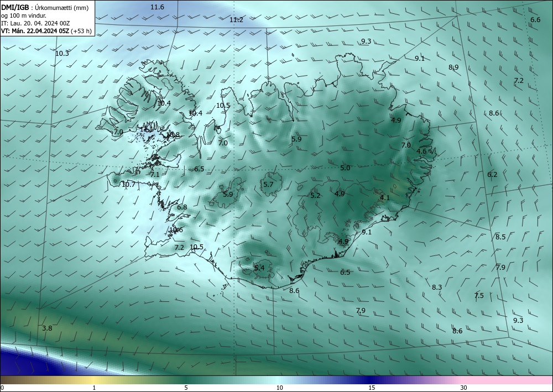This screenshot has height=392, width=553.
Task: Click the 8.3 value label
Action: click(x=437, y=288)
